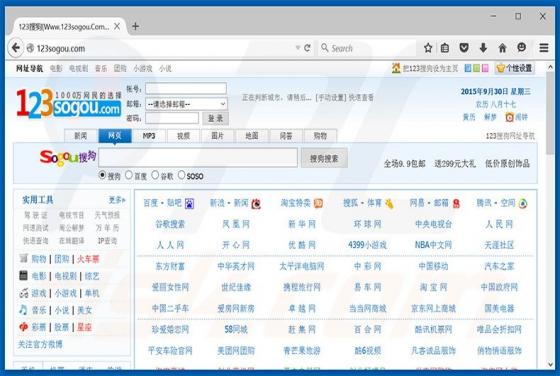This screenshot has height=376, width=560.
Task: Click the Tencent Qzone icon
Action: 522,204
